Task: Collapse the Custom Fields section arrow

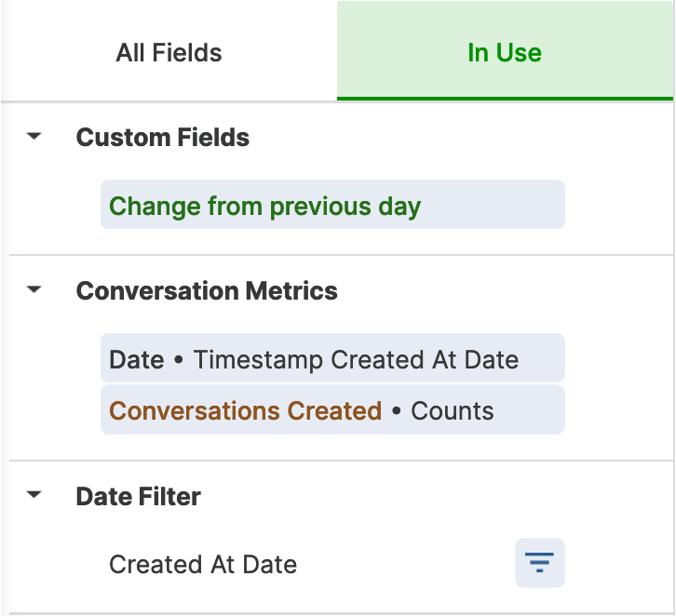Action: coord(34,136)
